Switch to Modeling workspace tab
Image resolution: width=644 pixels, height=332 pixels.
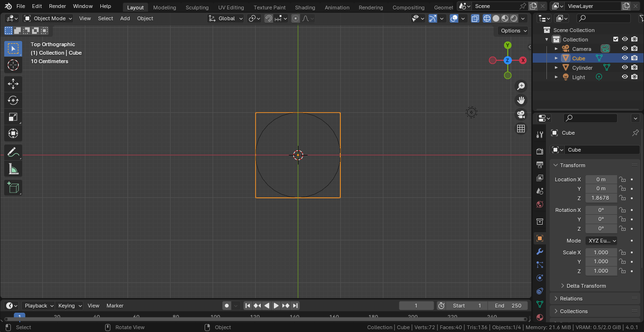click(x=165, y=8)
